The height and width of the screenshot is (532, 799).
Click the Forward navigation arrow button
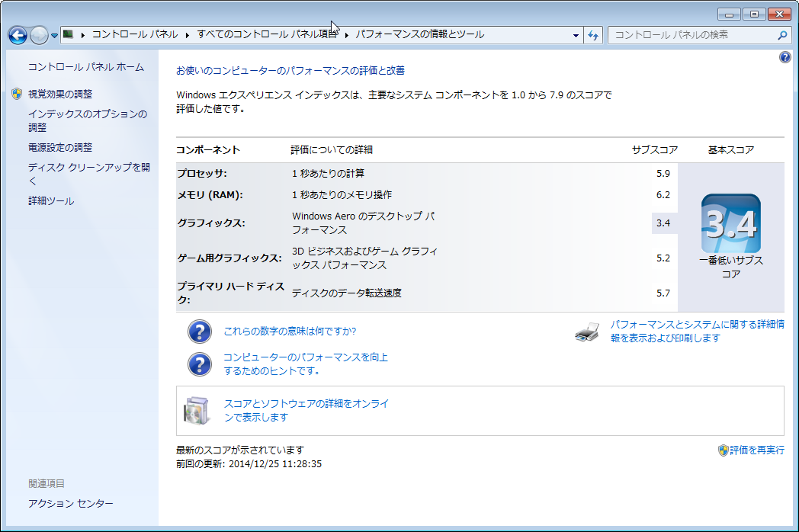(x=39, y=35)
